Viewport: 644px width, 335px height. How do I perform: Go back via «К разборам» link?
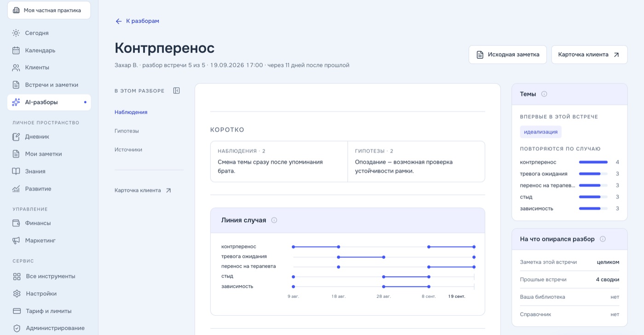137,21
